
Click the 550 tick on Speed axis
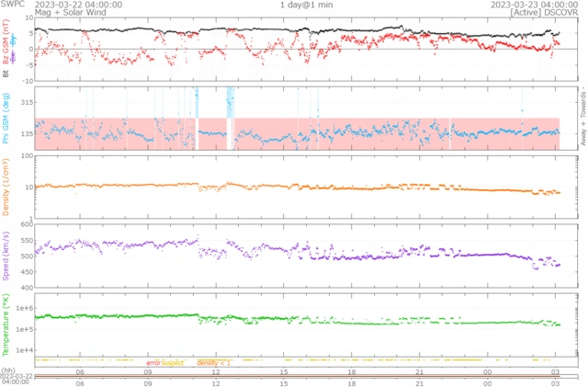(27, 241)
